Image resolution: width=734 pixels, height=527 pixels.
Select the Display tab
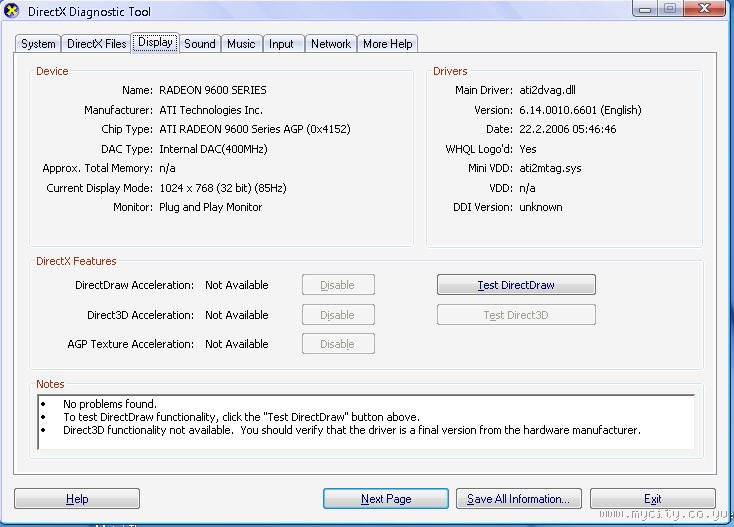[155, 43]
